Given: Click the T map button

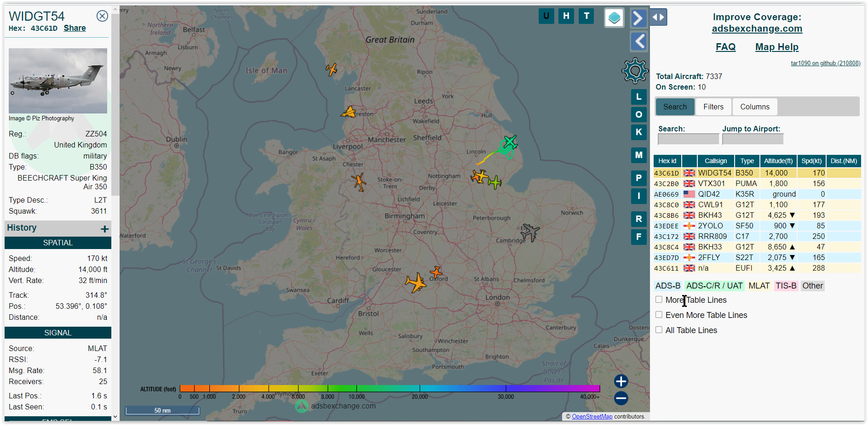Looking at the screenshot, I should (x=586, y=16).
